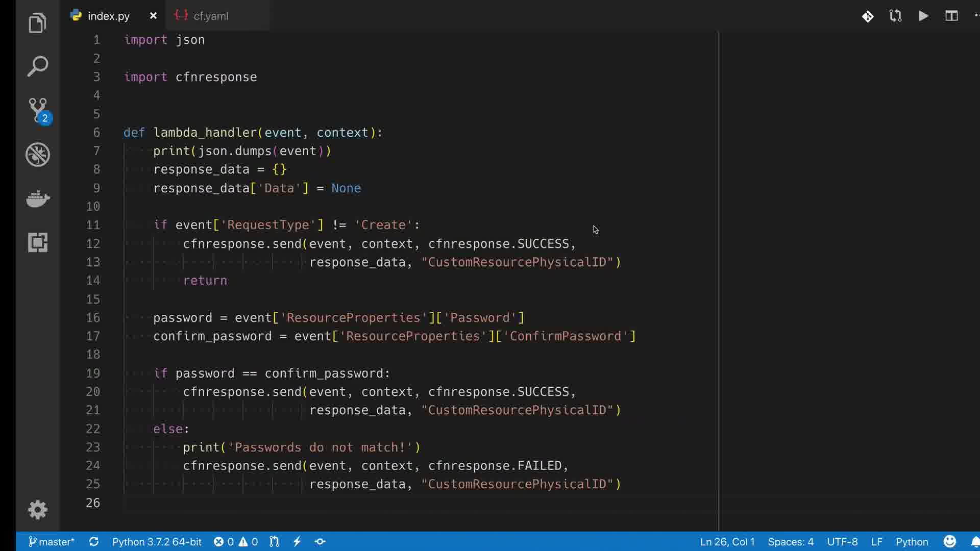Viewport: 980px width, 551px height.
Task: Open file changes compare icon
Action: point(895,16)
